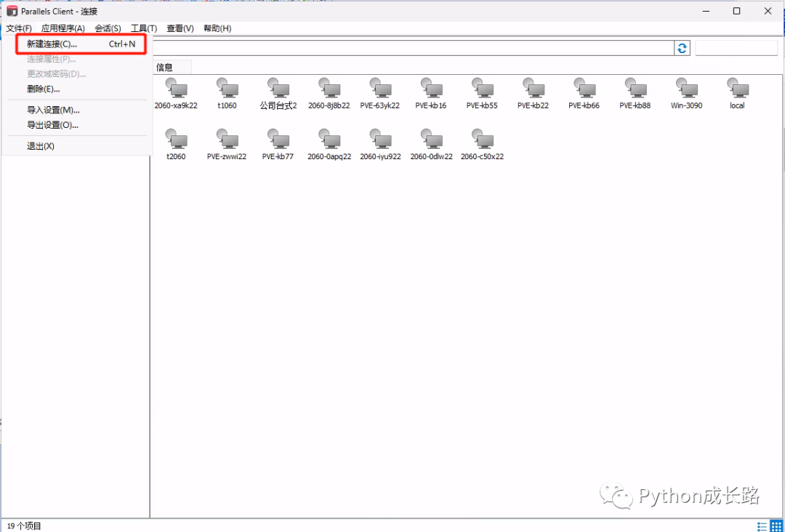Select the PVE-kb16 connection icon
Viewport: 785px width, 532px height.
click(431, 87)
